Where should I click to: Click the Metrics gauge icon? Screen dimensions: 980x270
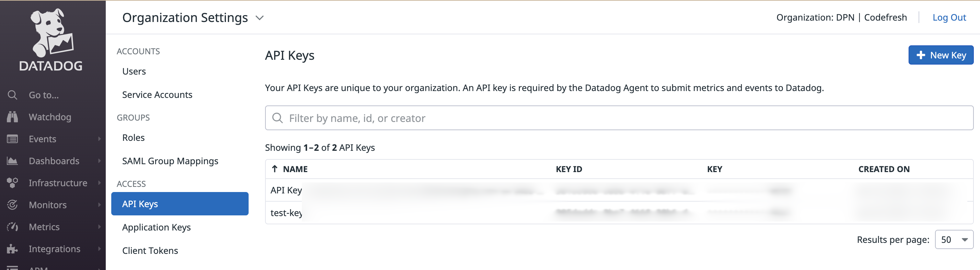point(12,227)
